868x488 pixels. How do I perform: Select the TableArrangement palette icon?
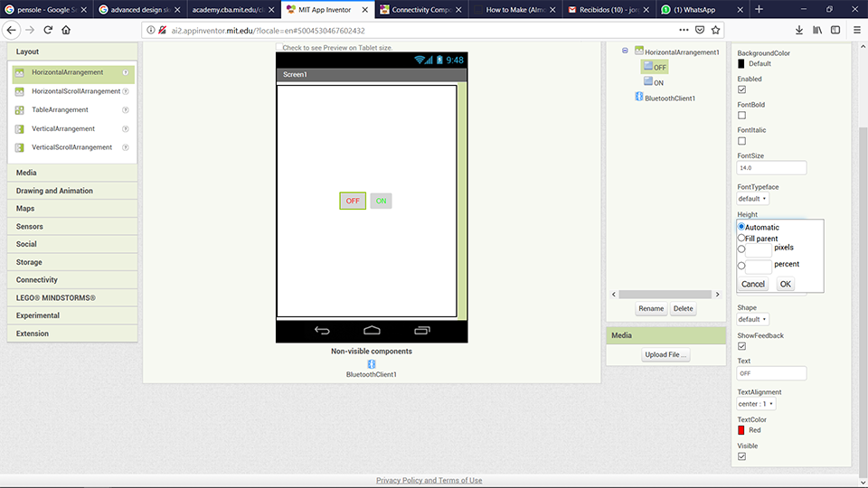(x=19, y=110)
